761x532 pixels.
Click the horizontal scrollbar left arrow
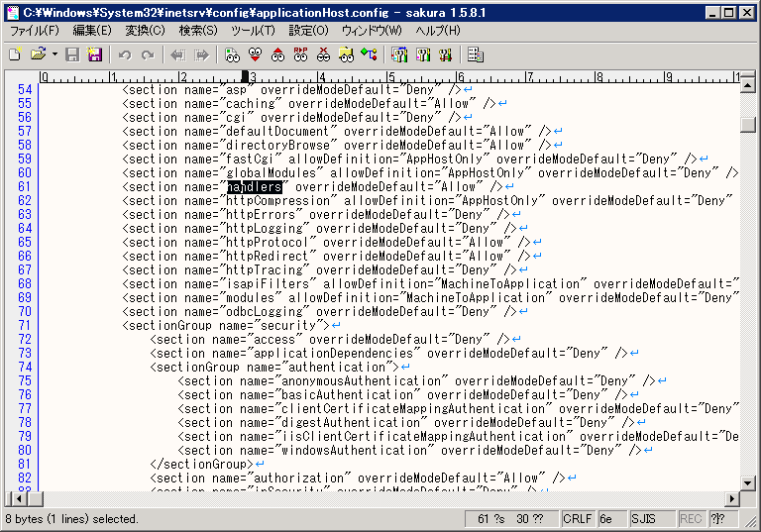point(19,498)
